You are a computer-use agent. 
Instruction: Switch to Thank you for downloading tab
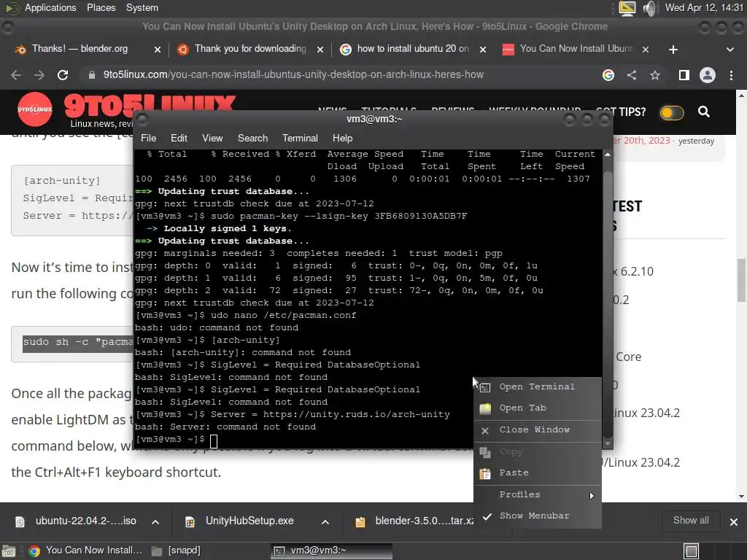pyautogui.click(x=250, y=49)
